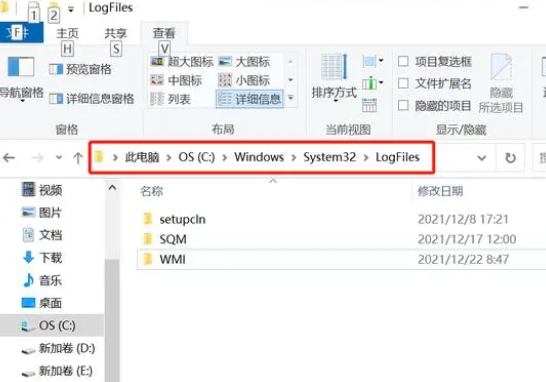
Task: Choose 小图标 layout
Action: (x=244, y=80)
